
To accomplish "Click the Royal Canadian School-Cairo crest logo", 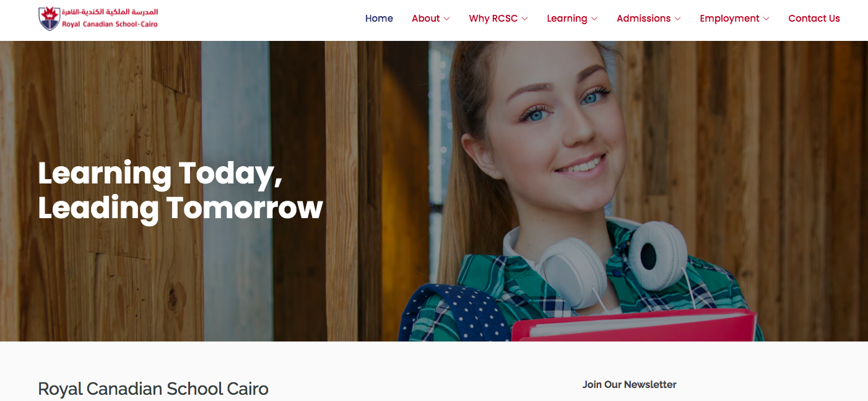I will 49,19.
